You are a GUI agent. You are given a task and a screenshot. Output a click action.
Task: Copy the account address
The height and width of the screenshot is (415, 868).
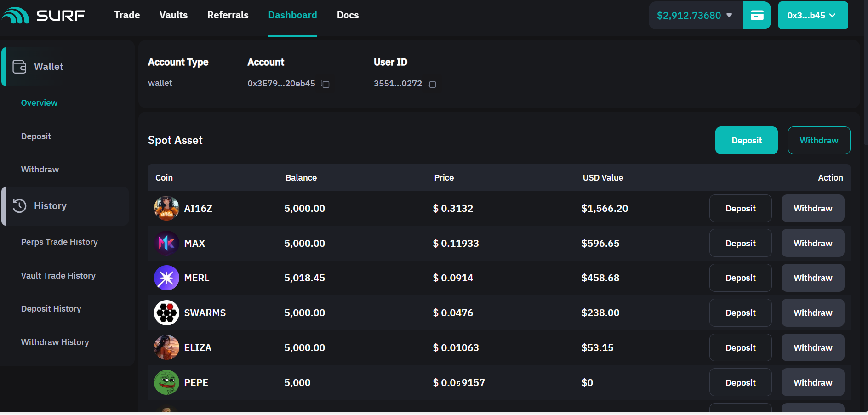(325, 84)
